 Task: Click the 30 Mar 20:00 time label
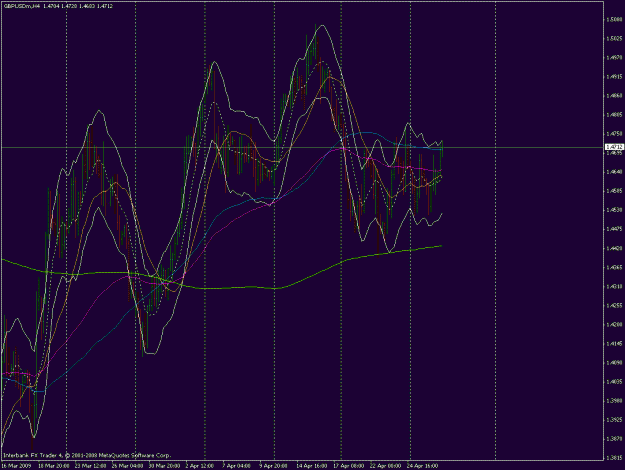[x=165, y=466]
